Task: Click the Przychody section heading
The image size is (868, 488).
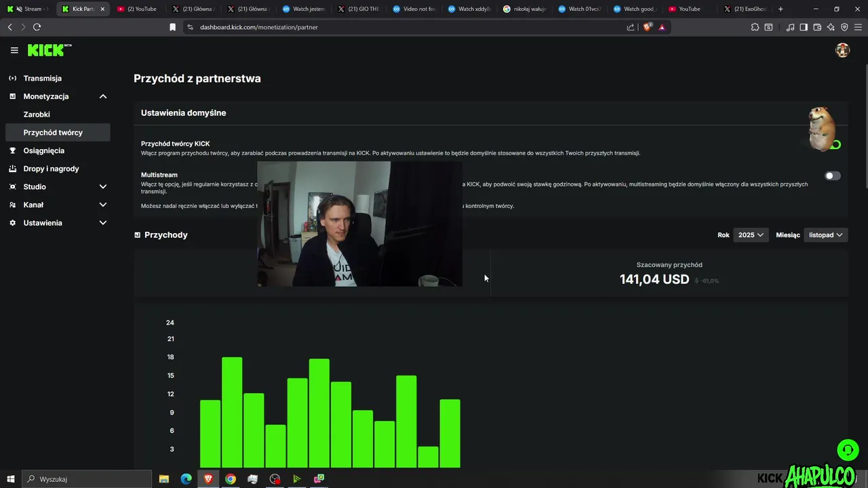Action: point(165,235)
